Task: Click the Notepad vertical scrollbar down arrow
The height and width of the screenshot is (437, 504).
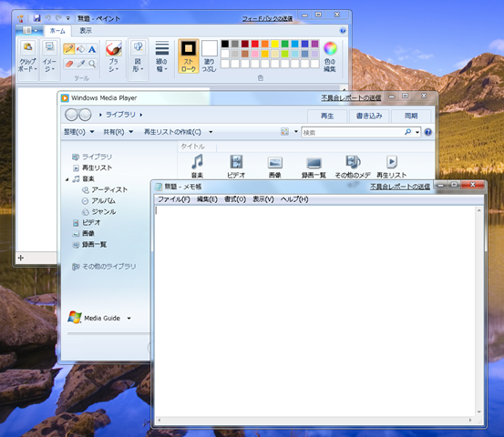Action: point(478,412)
